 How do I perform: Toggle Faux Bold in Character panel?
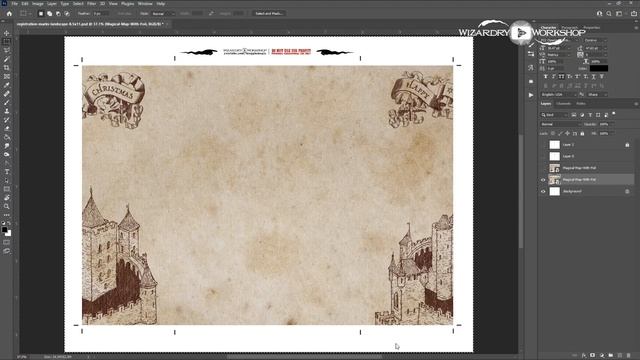coord(546,77)
